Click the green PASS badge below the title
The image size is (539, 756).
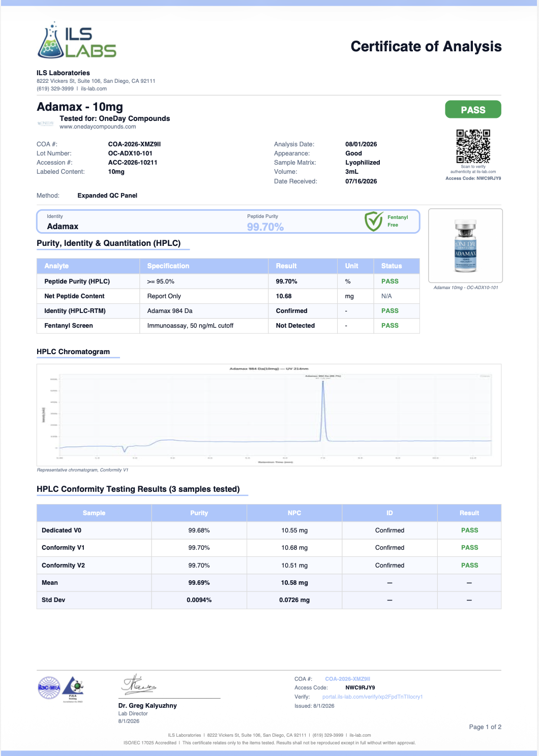(473, 110)
